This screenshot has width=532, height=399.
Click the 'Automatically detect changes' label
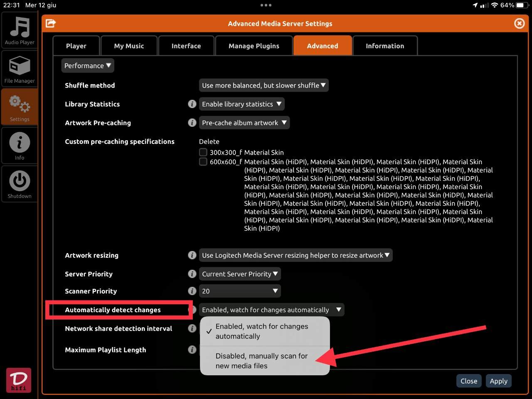[113, 310]
